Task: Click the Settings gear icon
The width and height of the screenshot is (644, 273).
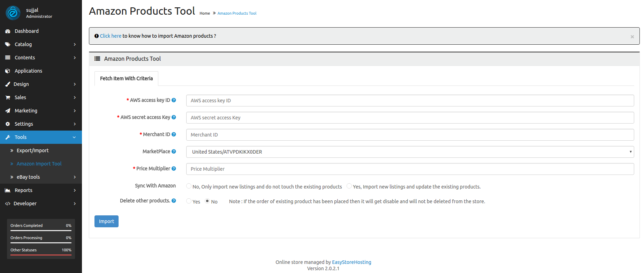Action: point(8,124)
